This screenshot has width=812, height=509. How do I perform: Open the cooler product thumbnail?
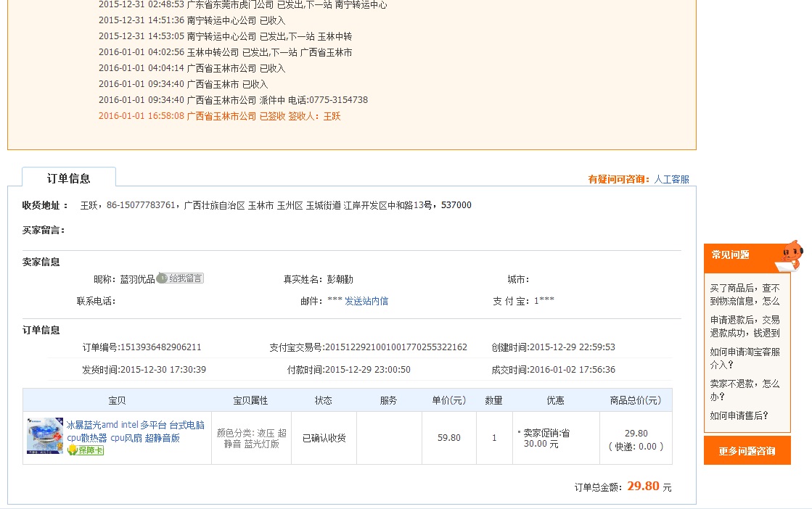[x=45, y=436]
